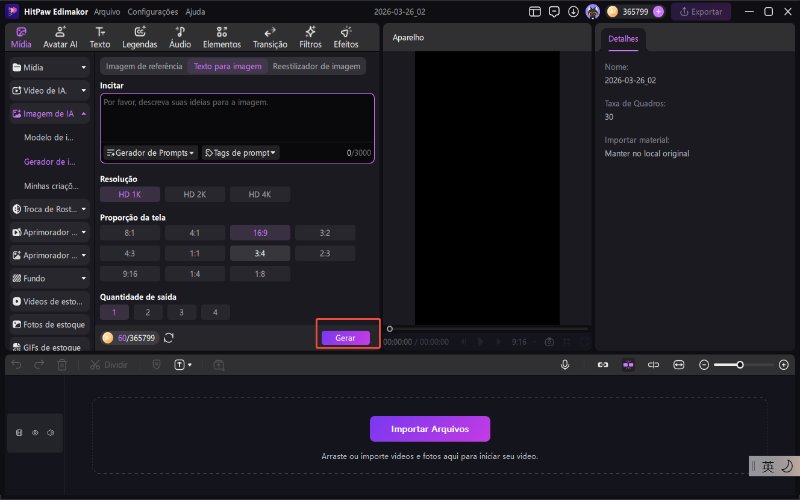Click the timeline zoom slider
This screenshot has height=500, width=800.
[740, 365]
